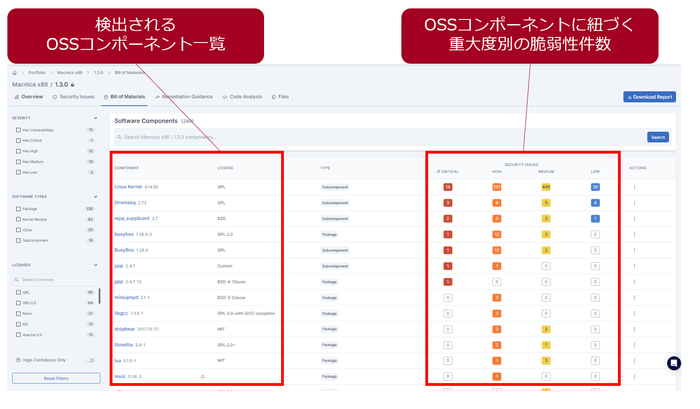The image size is (700, 409).
Task: Open the Remediation Guidance tab
Action: point(184,97)
